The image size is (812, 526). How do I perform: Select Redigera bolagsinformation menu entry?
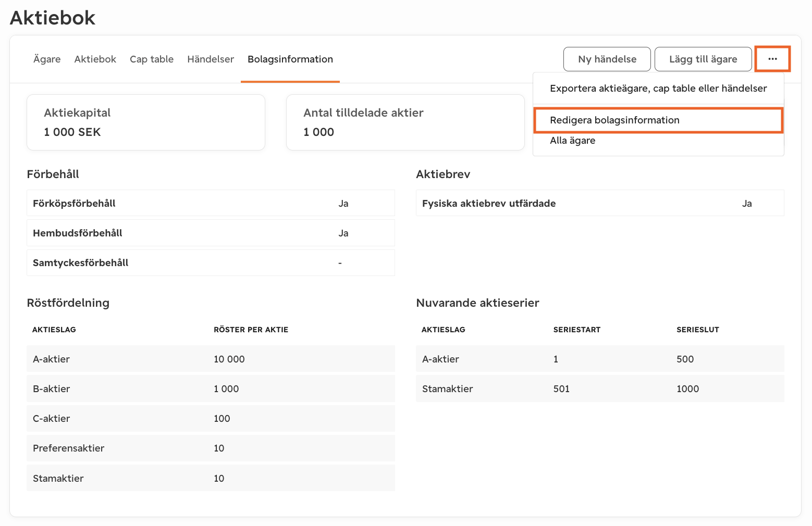pyautogui.click(x=658, y=120)
